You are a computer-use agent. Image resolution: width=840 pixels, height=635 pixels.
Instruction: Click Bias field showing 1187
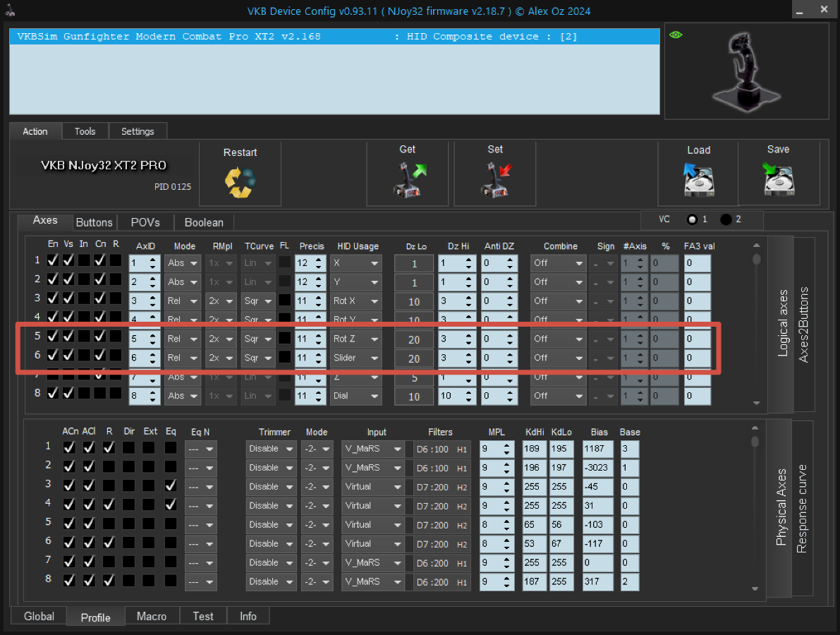tap(598, 449)
